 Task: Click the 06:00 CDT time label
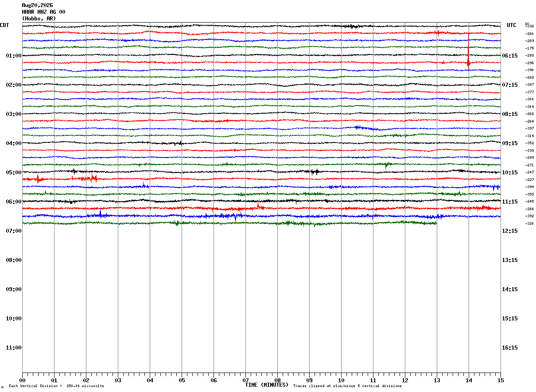(14, 202)
